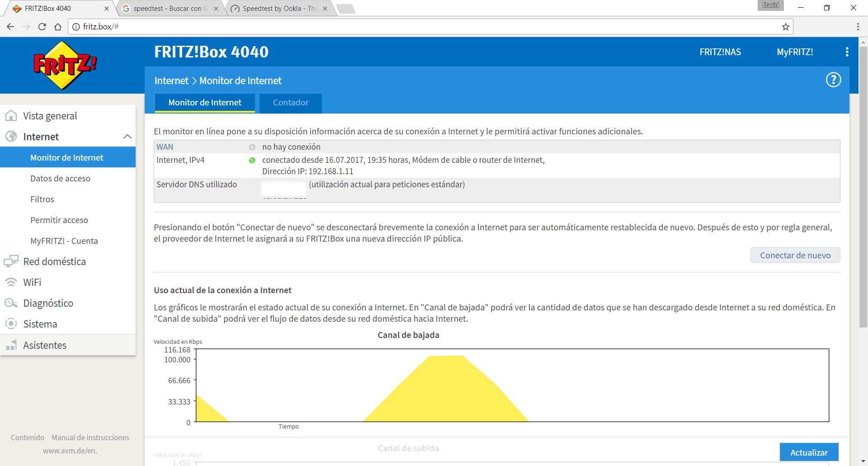Collapse the Internet section in the sidebar
This screenshot has width=868, height=466.
click(128, 136)
